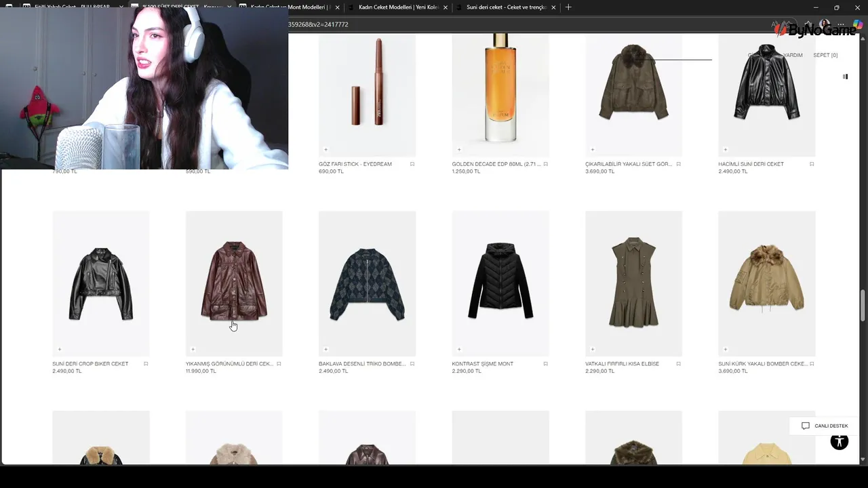Image resolution: width=868 pixels, height=488 pixels.
Task: Click the chat bubble icon in Canlı Destek
Action: coord(806,426)
